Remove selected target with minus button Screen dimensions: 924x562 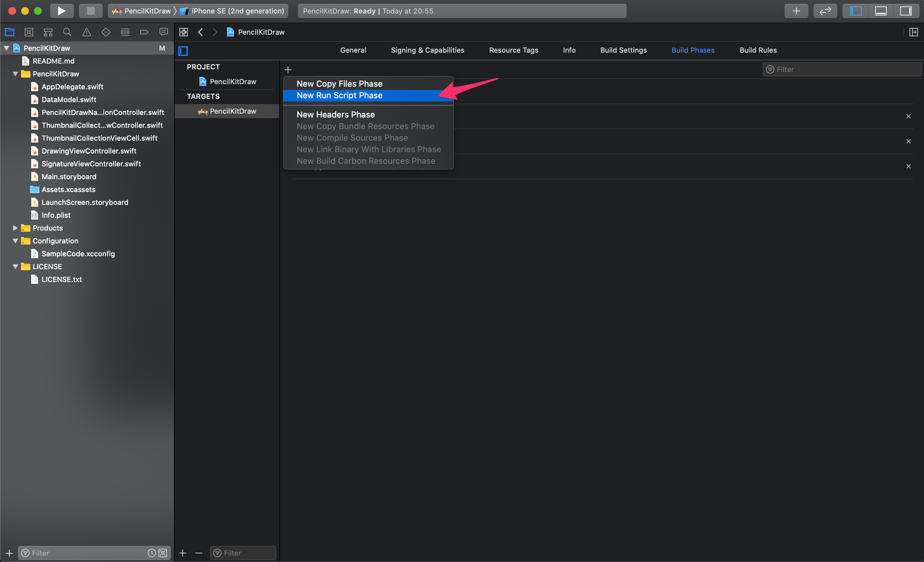(199, 553)
